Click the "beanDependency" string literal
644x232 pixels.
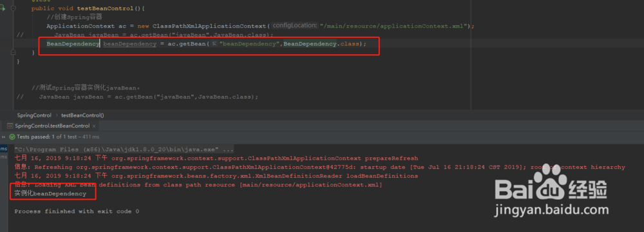click(x=249, y=44)
